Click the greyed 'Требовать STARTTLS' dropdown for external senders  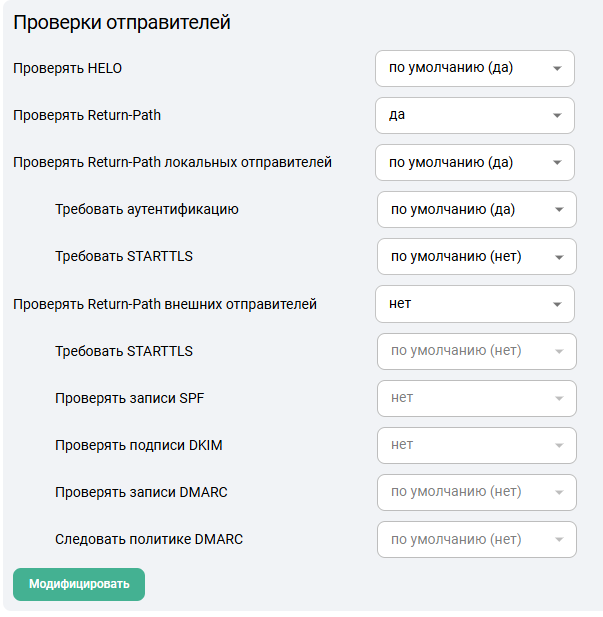tap(477, 351)
